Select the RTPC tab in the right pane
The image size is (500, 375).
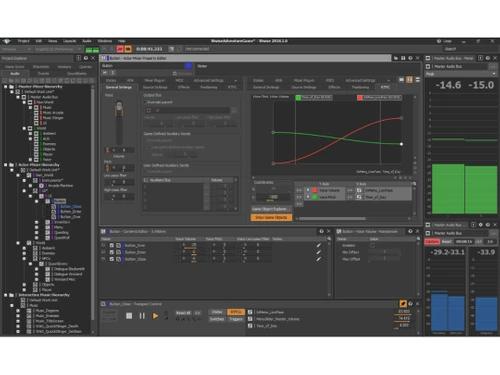(385, 87)
